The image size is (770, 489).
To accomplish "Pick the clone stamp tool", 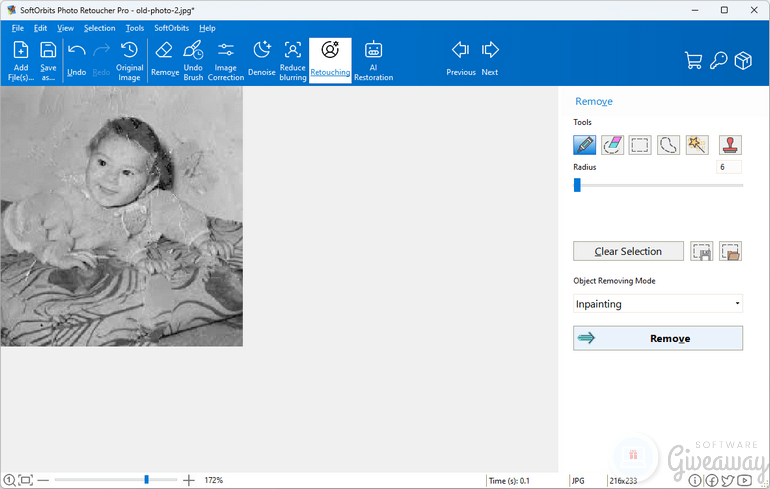I will [x=731, y=145].
